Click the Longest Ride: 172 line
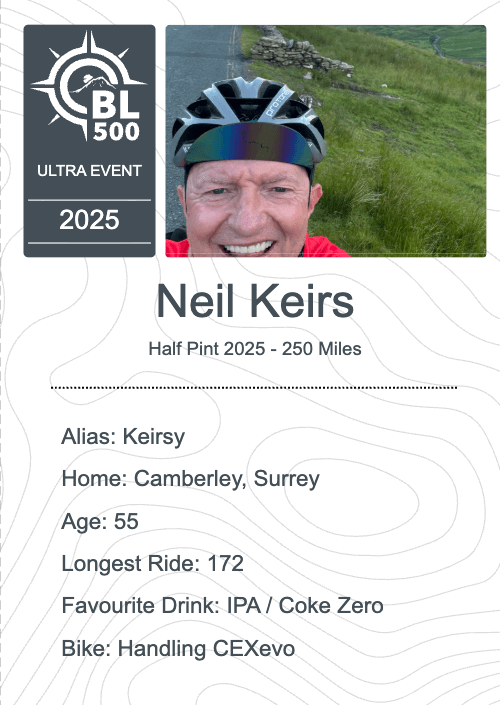 (x=152, y=563)
